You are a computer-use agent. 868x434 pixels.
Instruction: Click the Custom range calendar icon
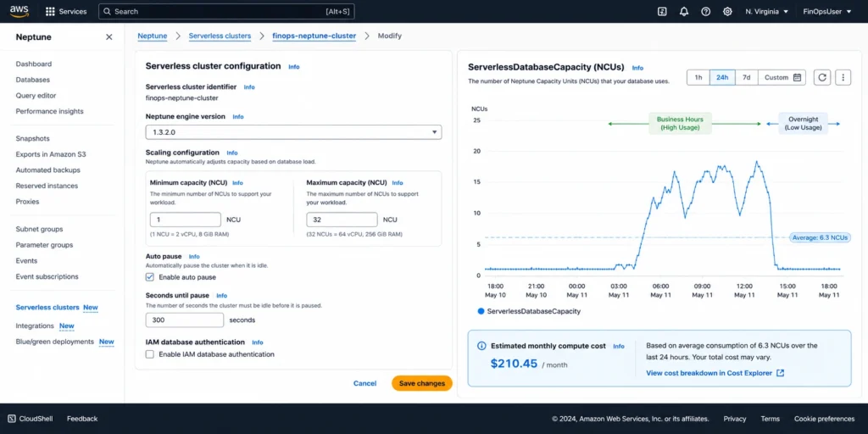[x=797, y=77]
